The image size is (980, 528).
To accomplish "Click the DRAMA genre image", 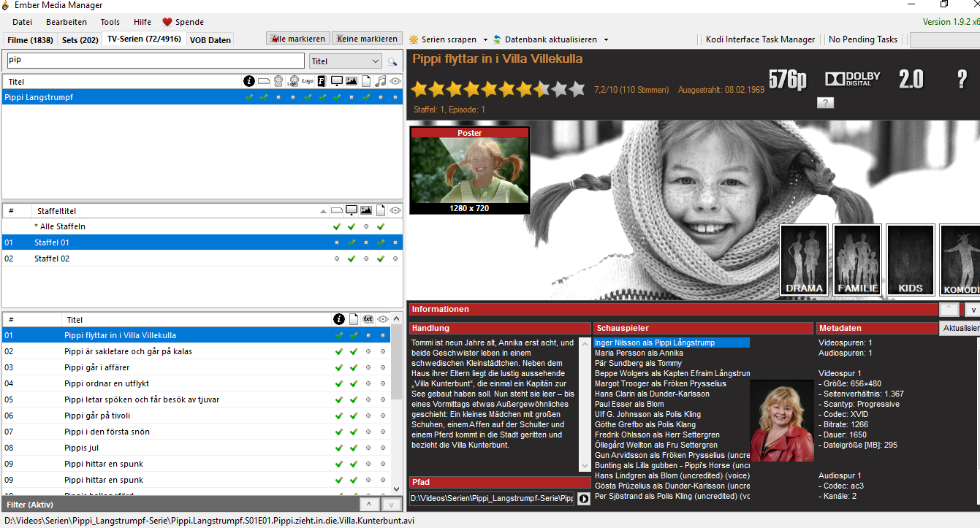I will [804, 260].
